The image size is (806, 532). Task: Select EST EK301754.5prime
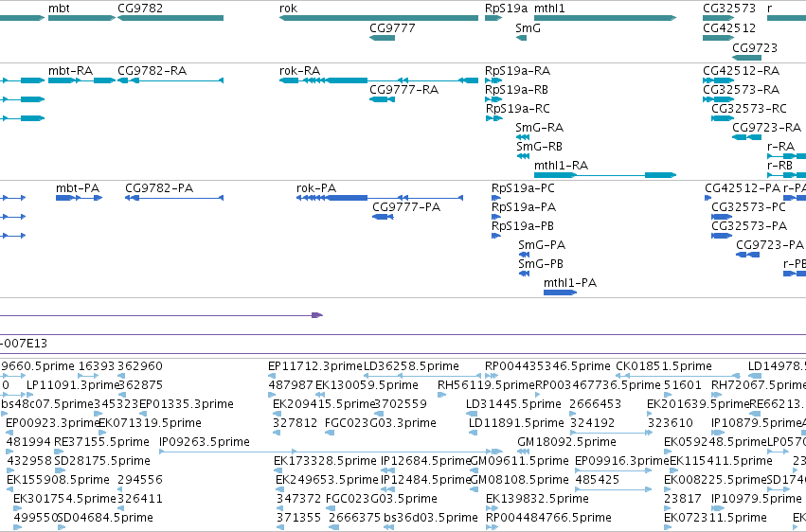pyautogui.click(x=64, y=499)
